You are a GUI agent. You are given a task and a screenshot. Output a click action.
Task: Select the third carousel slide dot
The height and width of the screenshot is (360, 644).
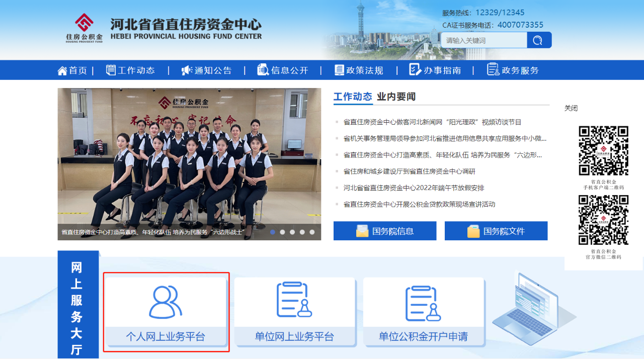pyautogui.click(x=292, y=232)
